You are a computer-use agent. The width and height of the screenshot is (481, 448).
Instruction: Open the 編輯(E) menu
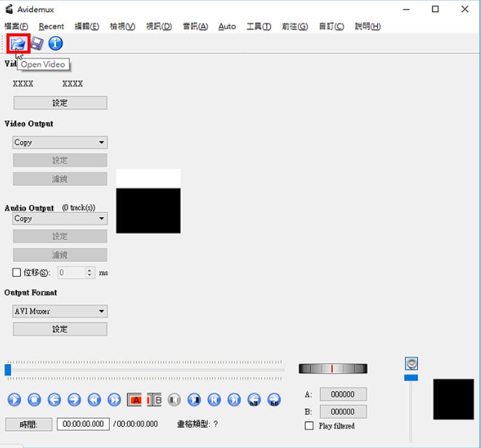[87, 27]
